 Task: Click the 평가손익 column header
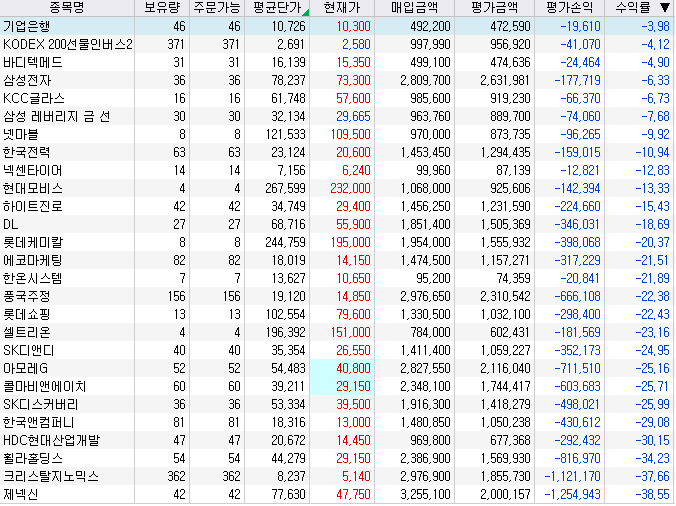pos(569,7)
